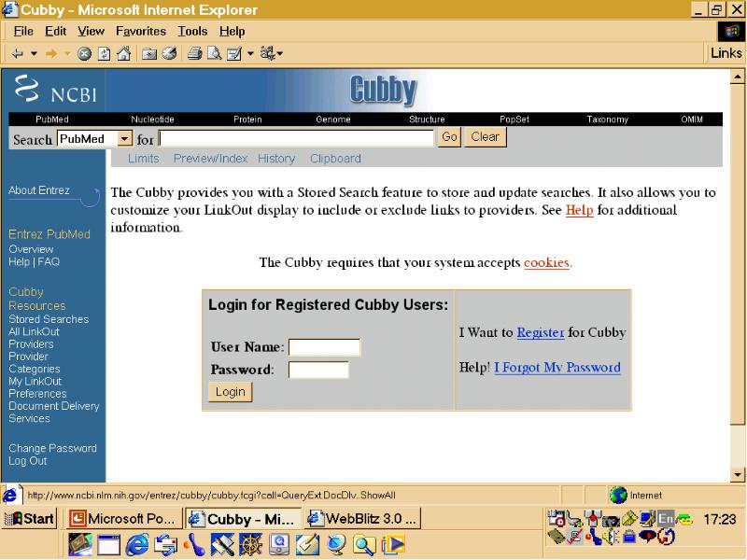Screen dimensions: 747x560
Task: Go to the Home page icon
Action: coord(124,54)
